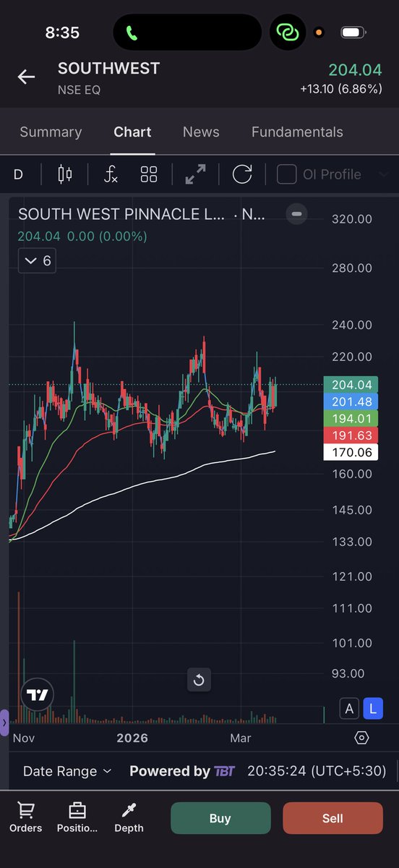Tap the green Buy button
The height and width of the screenshot is (868, 399).
click(x=220, y=818)
